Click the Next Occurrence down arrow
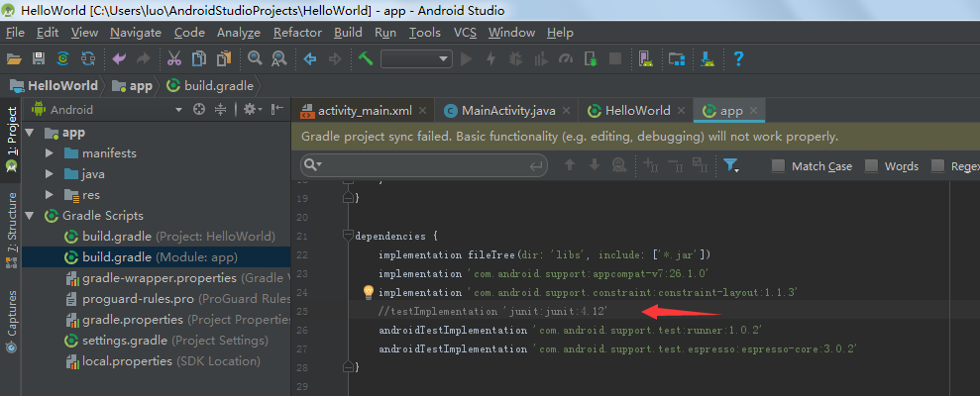Viewport: 980px width, 396px height. pos(595,165)
